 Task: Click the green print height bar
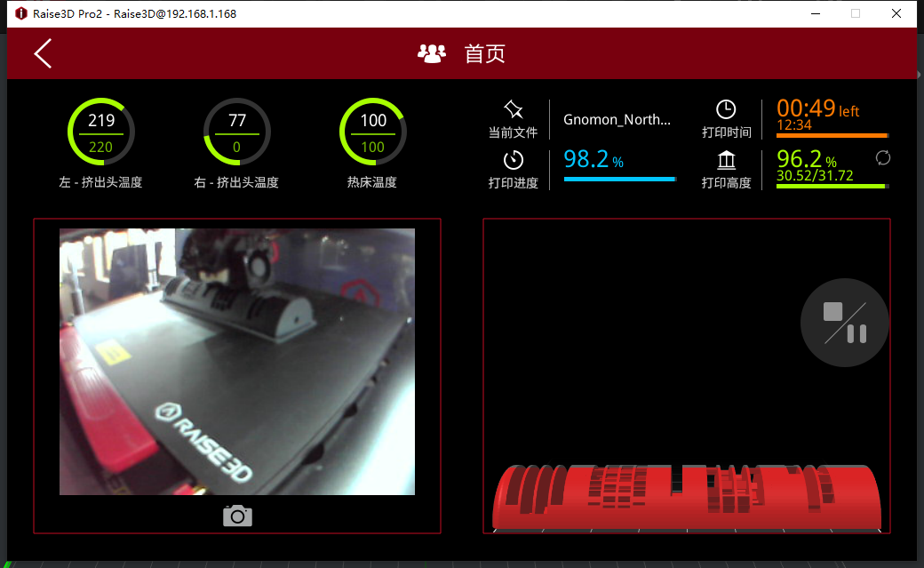click(832, 187)
